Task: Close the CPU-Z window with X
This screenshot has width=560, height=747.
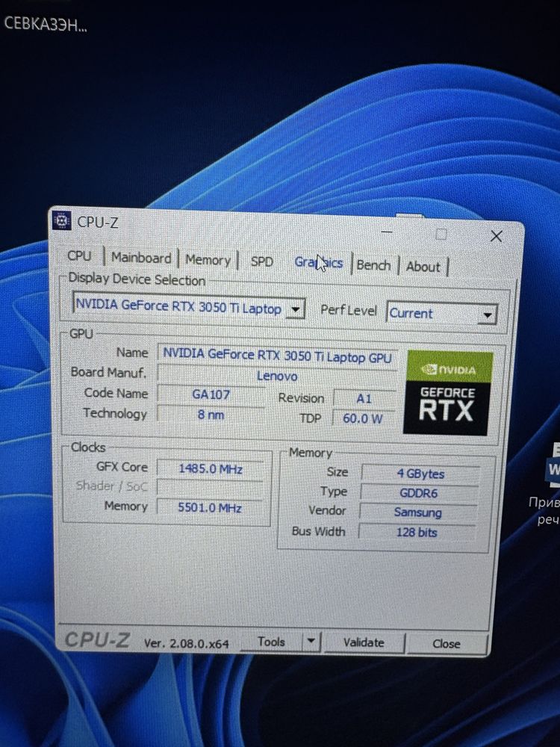Action: tap(497, 236)
